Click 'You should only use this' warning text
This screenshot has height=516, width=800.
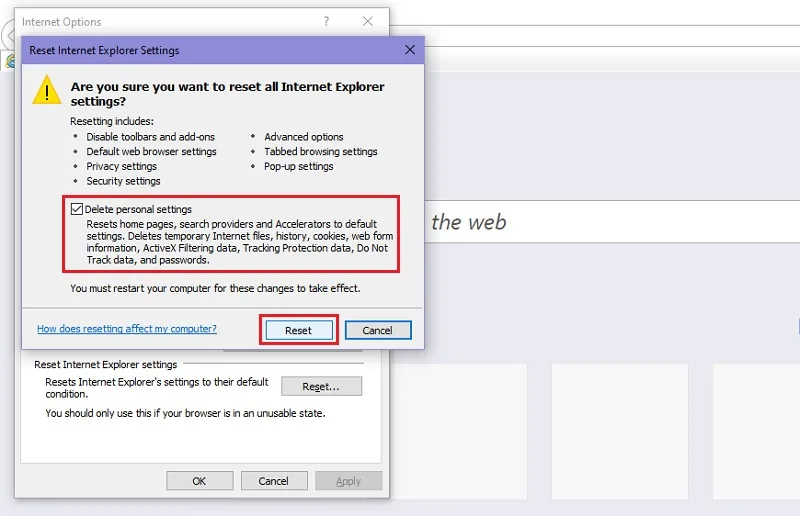(185, 413)
